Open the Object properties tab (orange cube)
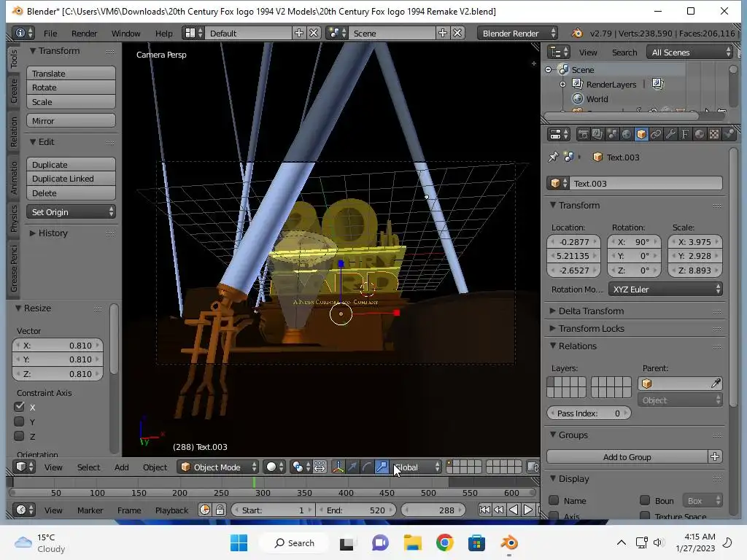This screenshot has height=560, width=747. [641, 134]
